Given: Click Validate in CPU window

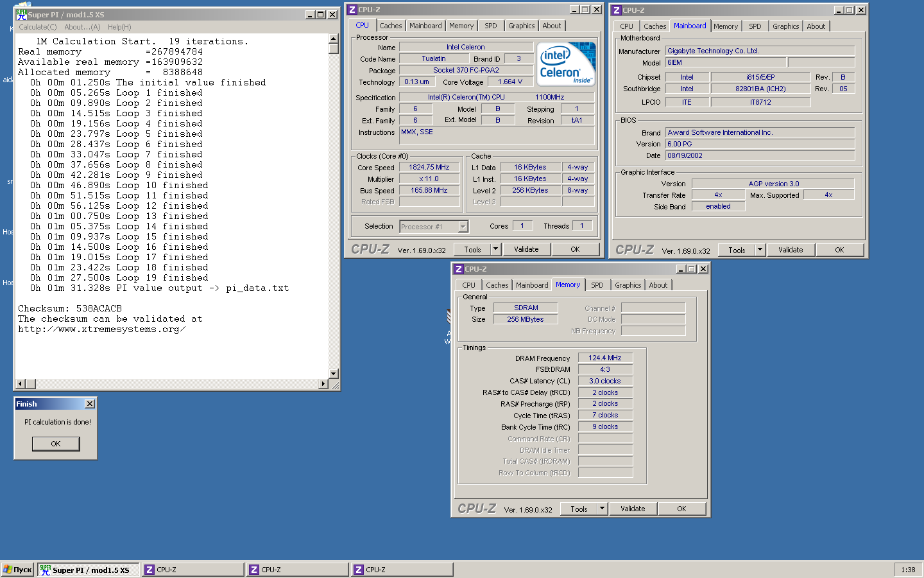Looking at the screenshot, I should click(x=526, y=249).
